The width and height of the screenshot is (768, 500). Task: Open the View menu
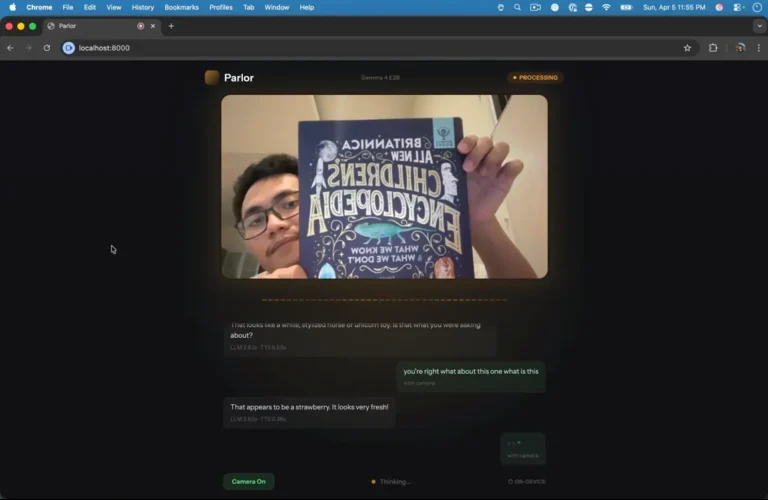tap(114, 7)
